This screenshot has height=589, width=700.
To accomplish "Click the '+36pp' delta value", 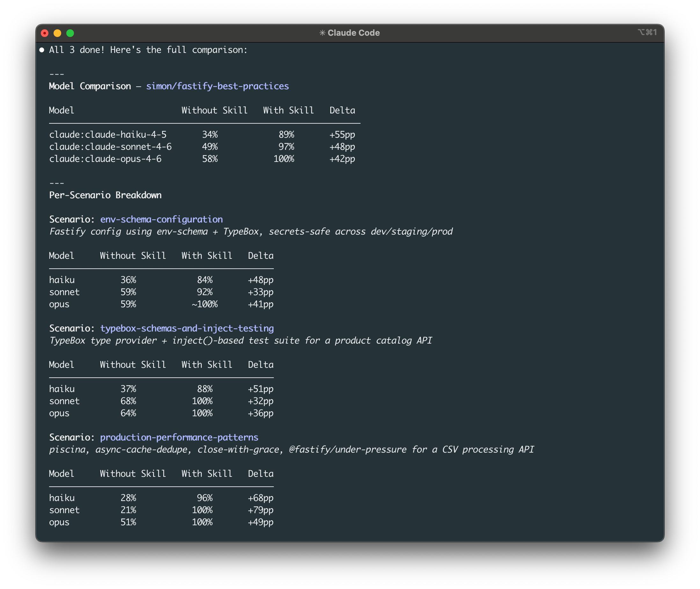I will tap(260, 413).
